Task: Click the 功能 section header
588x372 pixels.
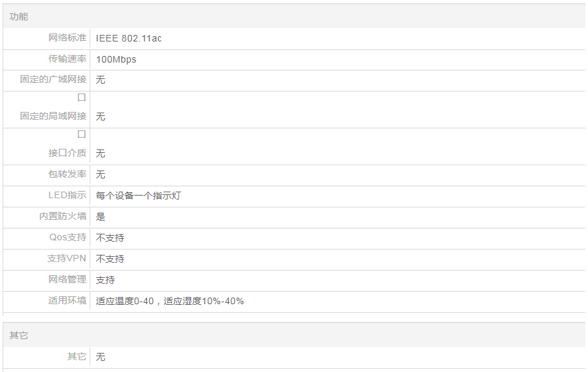Action: coord(18,16)
